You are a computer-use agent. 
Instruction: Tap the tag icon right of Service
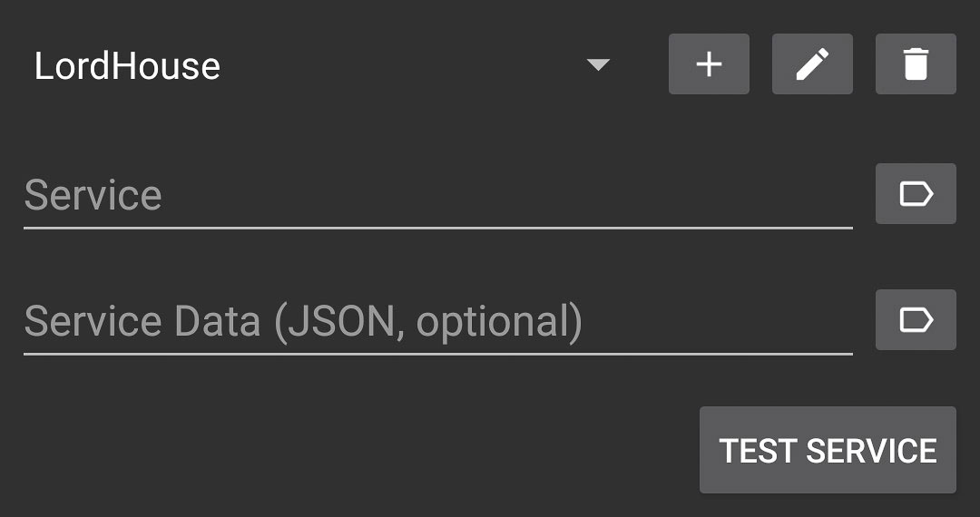click(x=916, y=193)
